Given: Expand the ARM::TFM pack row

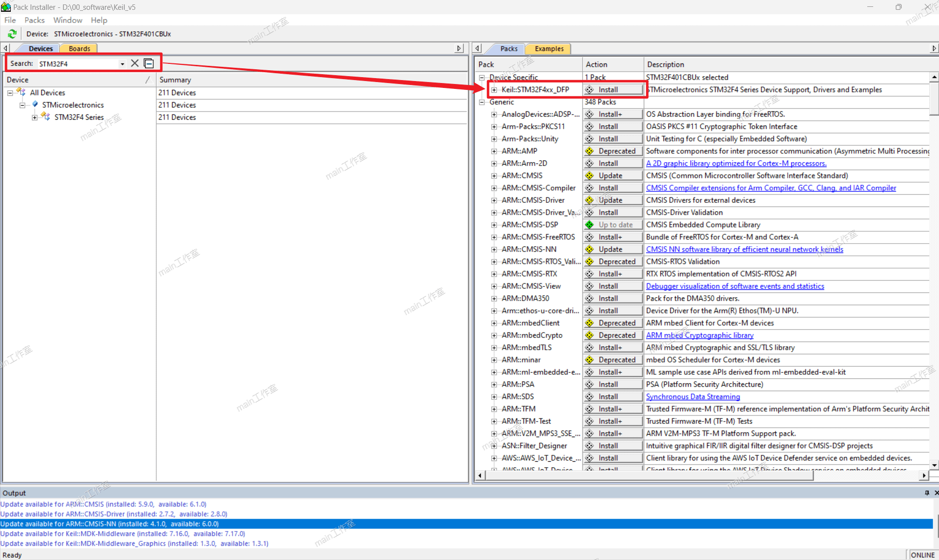Looking at the screenshot, I should pyautogui.click(x=494, y=409).
